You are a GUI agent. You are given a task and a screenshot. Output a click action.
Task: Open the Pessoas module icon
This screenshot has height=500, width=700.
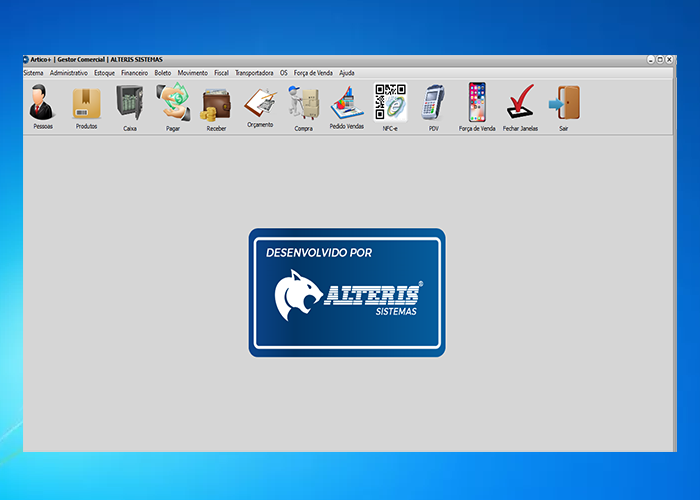42,102
